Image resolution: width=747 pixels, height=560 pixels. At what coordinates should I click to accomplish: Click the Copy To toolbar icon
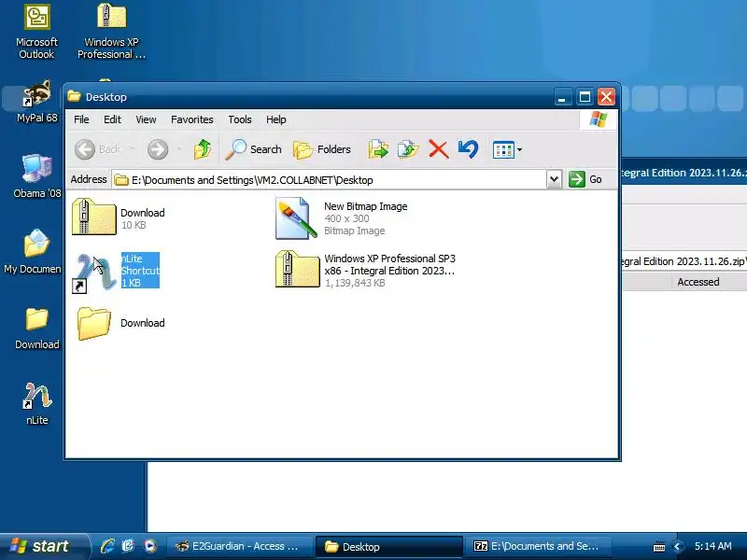coord(408,149)
